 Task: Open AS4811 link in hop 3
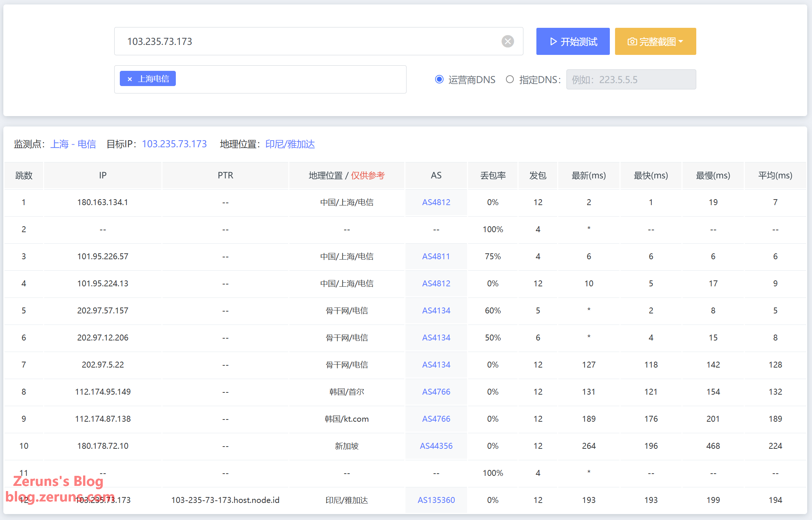(x=436, y=256)
